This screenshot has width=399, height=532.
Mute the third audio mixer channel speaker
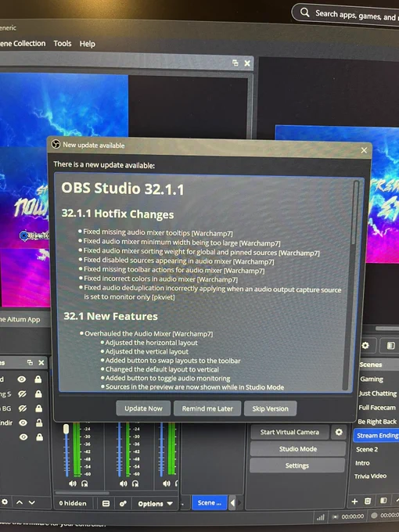tap(166, 483)
